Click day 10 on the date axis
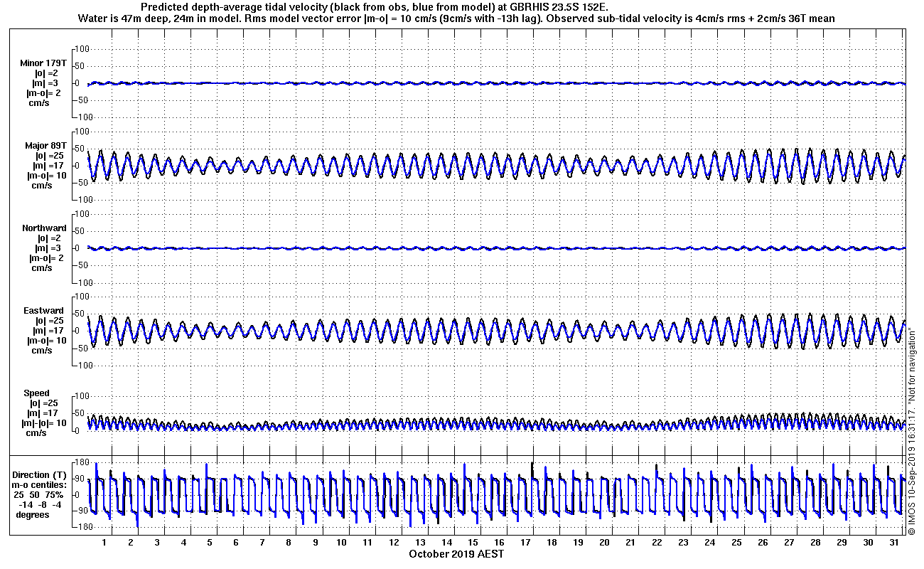 (341, 543)
